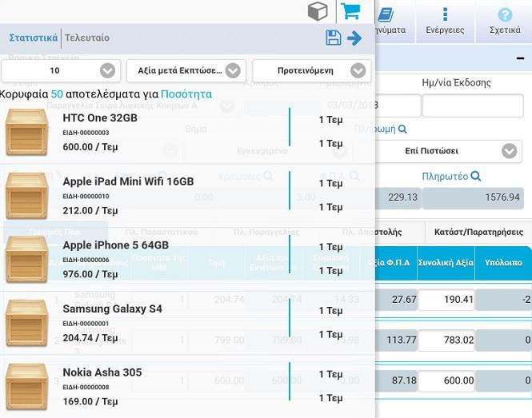Click the Συνολική Αξία field 783.02

[446, 340]
